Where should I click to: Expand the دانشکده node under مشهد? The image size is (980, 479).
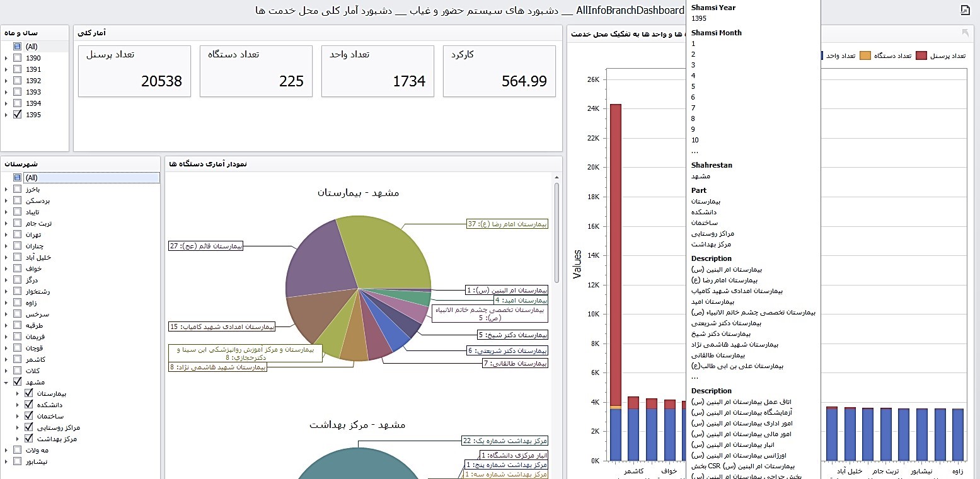[18, 405]
